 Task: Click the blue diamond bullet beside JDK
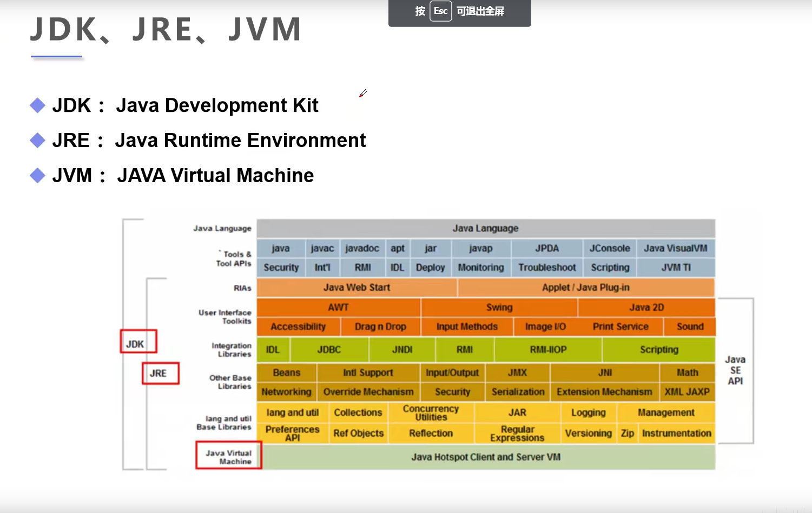[37, 105]
